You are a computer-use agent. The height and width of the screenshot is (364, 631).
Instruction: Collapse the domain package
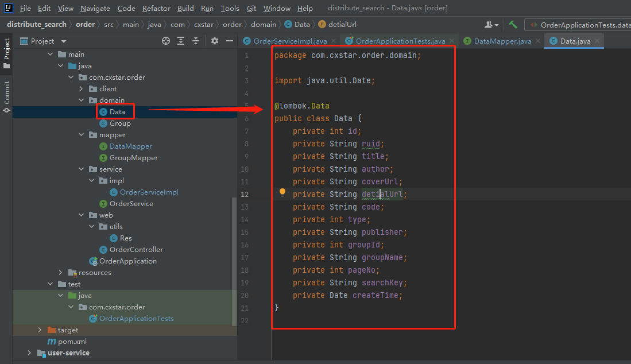click(82, 100)
